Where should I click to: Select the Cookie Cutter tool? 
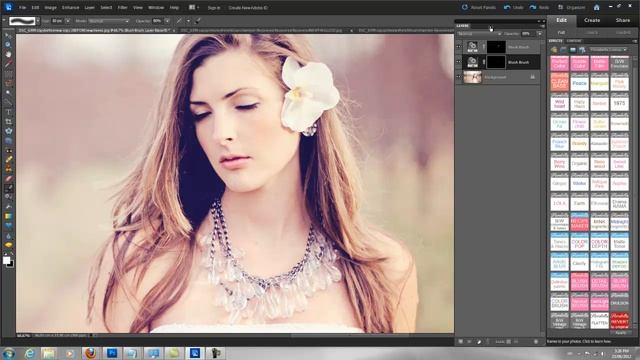coord(8,131)
